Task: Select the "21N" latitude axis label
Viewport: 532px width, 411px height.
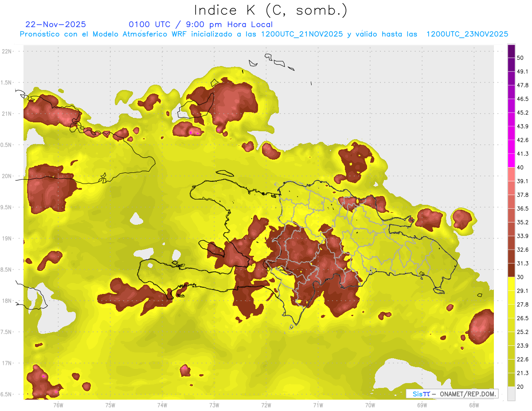Action: [7, 114]
